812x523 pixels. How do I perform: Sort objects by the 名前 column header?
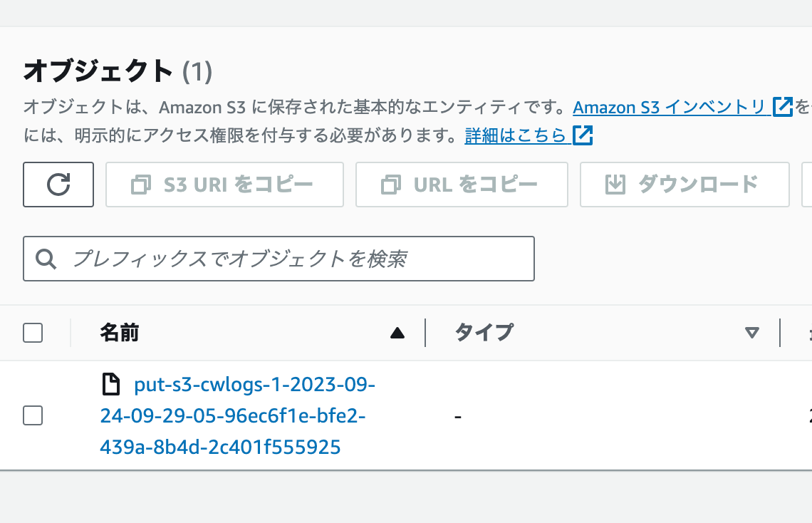tap(120, 332)
